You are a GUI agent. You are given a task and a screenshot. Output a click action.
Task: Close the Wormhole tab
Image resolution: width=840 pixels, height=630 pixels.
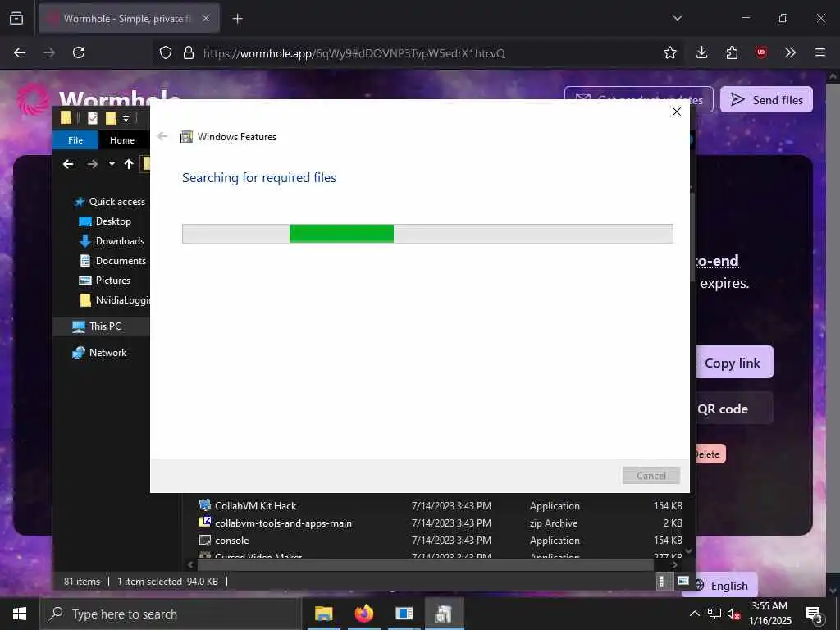[x=206, y=18]
